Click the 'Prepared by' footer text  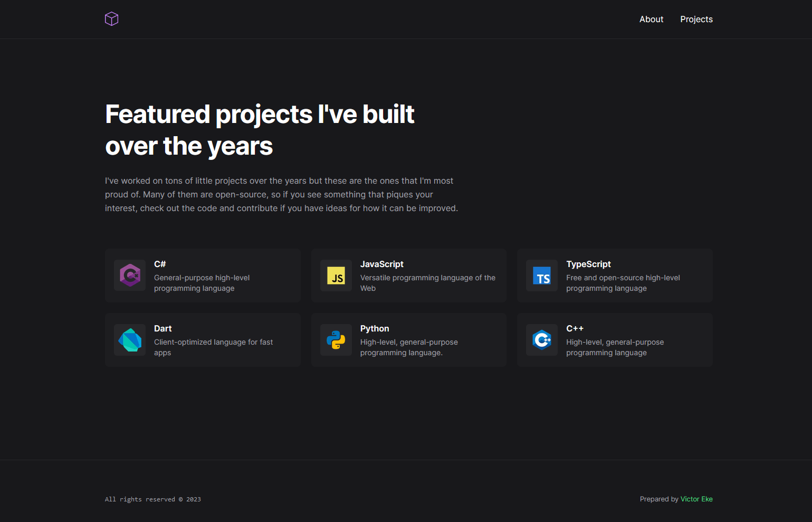click(x=659, y=499)
